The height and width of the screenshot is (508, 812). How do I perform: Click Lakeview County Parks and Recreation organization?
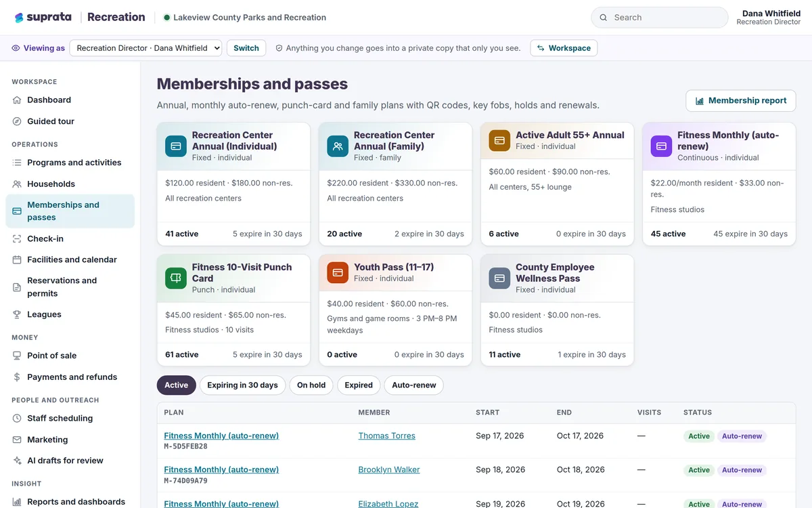245,18
